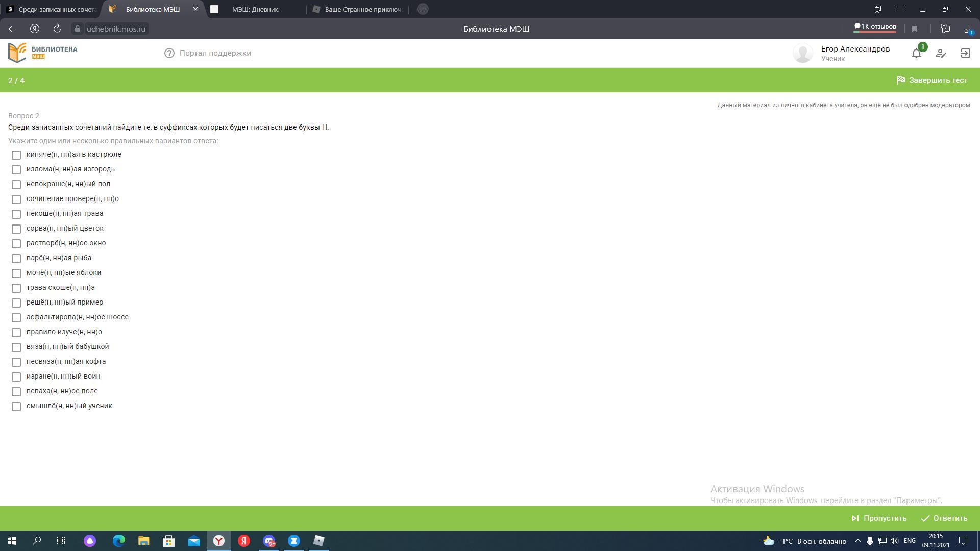The height and width of the screenshot is (551, 980).
Task: Tick the "смышлё(н, нн)ый ученик" checkbox
Action: click(16, 406)
